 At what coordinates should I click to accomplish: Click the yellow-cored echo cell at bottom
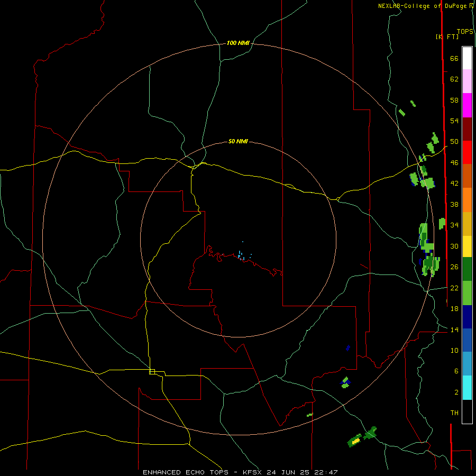coord(355,441)
